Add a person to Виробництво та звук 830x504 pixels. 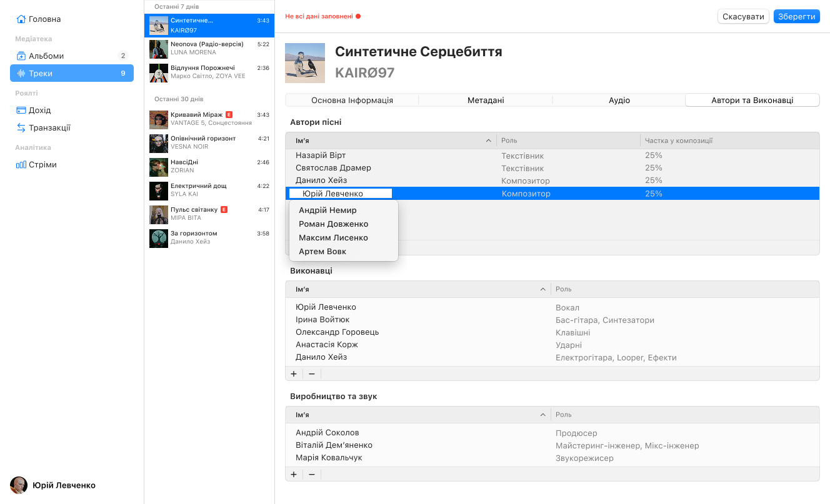(294, 474)
